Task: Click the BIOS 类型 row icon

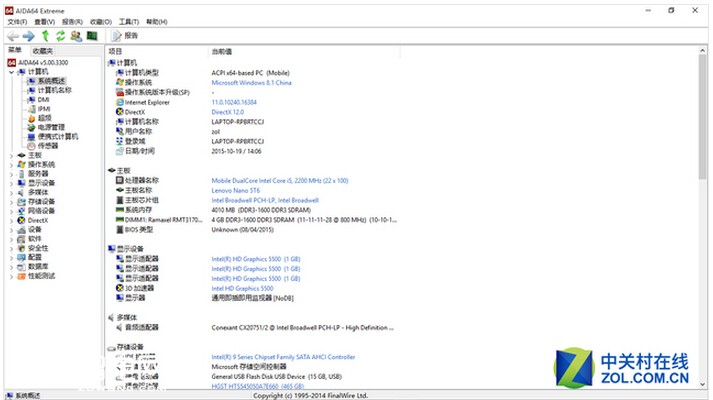Action: click(x=120, y=230)
